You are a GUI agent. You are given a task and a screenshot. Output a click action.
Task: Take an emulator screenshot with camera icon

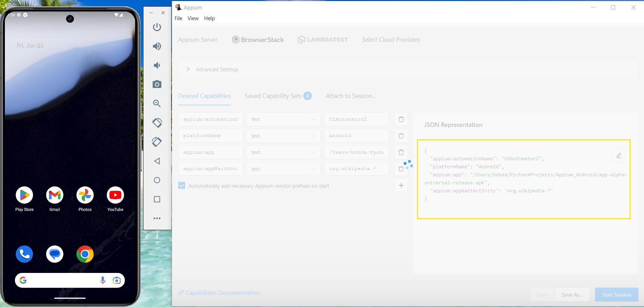coord(157,84)
